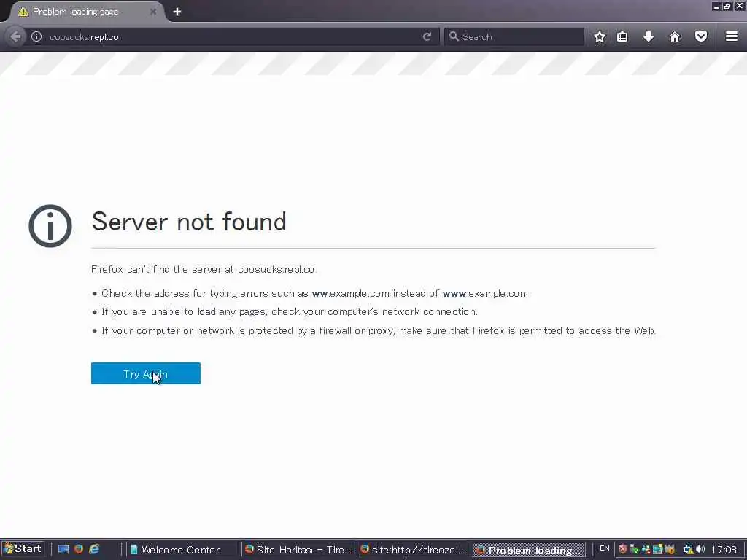Screen dimensions: 747x560
Task: Click text 'Firefox can't find the server at coosucks.repl.co'
Action: click(204, 270)
